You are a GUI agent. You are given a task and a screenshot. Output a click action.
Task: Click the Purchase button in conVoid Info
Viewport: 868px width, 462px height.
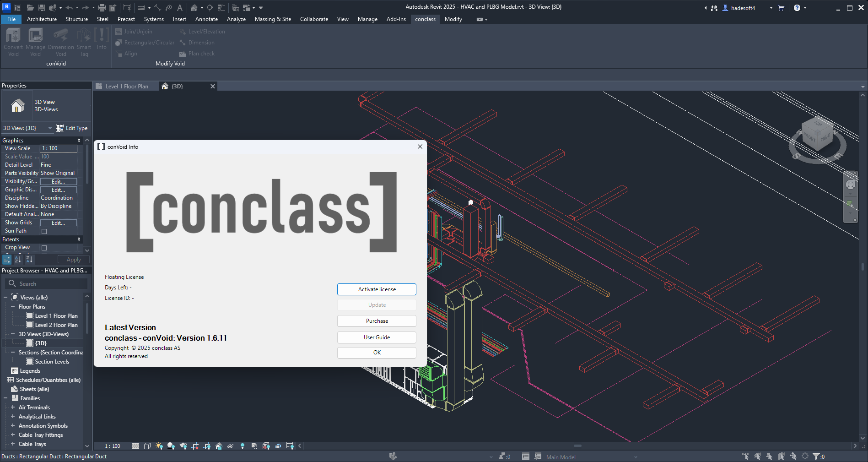[377, 321]
